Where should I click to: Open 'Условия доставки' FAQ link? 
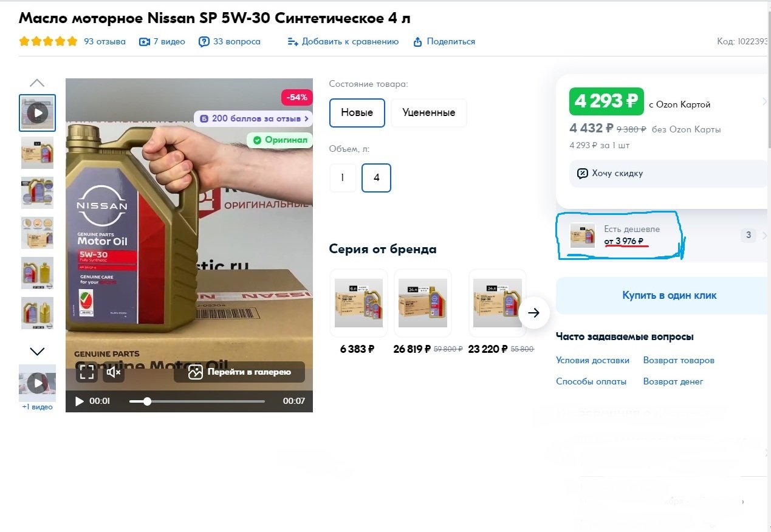coord(592,360)
